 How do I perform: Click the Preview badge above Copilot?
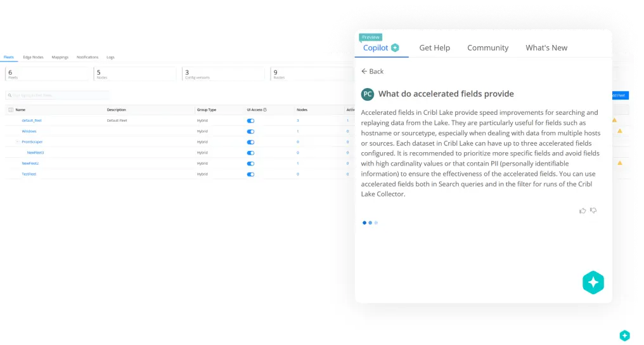(370, 37)
